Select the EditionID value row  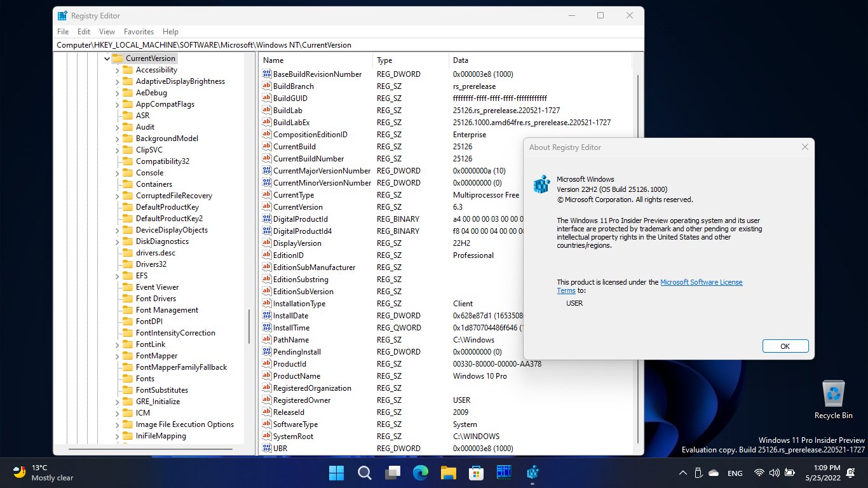[445, 255]
